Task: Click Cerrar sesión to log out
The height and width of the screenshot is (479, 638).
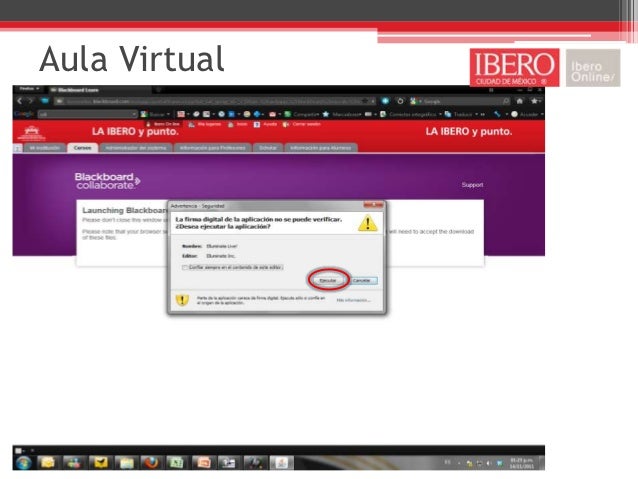Action: point(302,124)
